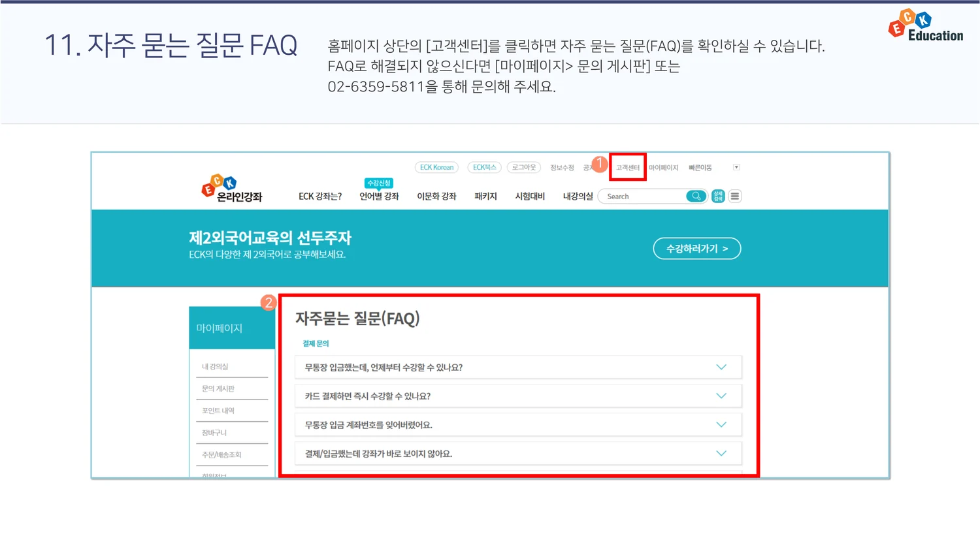The height and width of the screenshot is (551, 980).
Task: Click into the Search input field
Action: click(x=644, y=196)
